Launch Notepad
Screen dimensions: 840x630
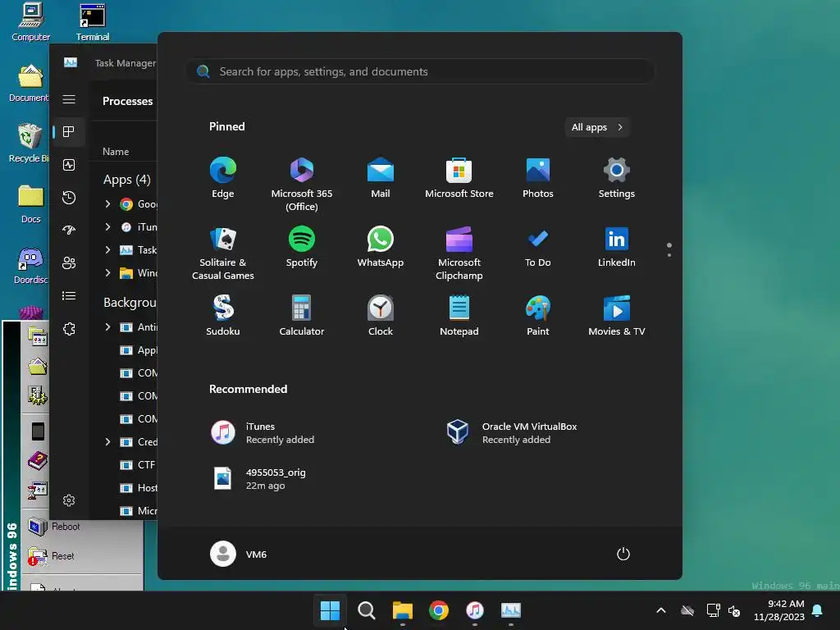click(459, 316)
